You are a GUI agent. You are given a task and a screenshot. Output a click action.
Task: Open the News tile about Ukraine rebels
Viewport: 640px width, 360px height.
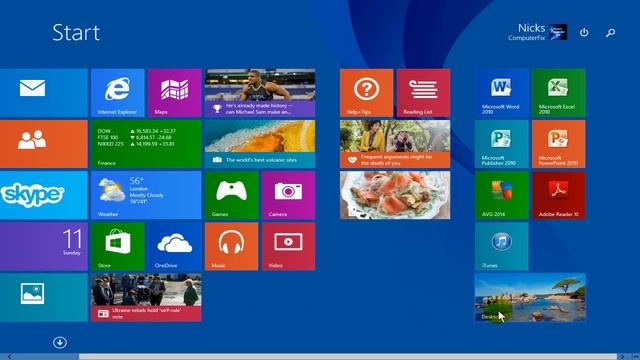(146, 298)
